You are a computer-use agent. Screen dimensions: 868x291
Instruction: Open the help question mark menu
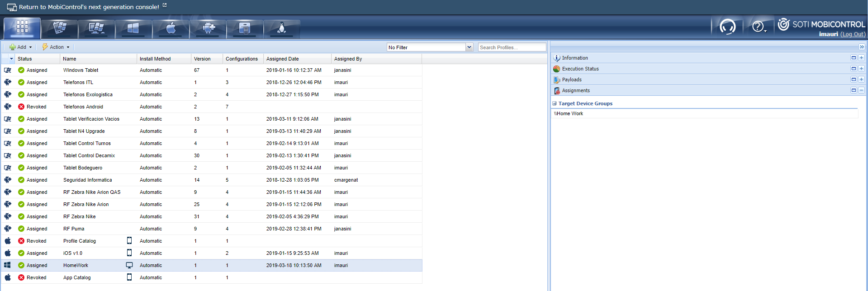759,27
